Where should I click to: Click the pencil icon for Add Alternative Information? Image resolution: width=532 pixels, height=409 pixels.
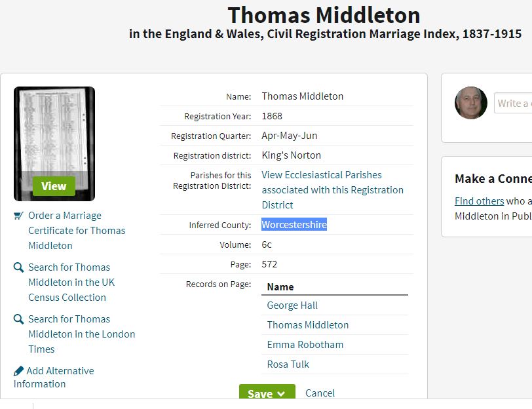[x=18, y=371]
